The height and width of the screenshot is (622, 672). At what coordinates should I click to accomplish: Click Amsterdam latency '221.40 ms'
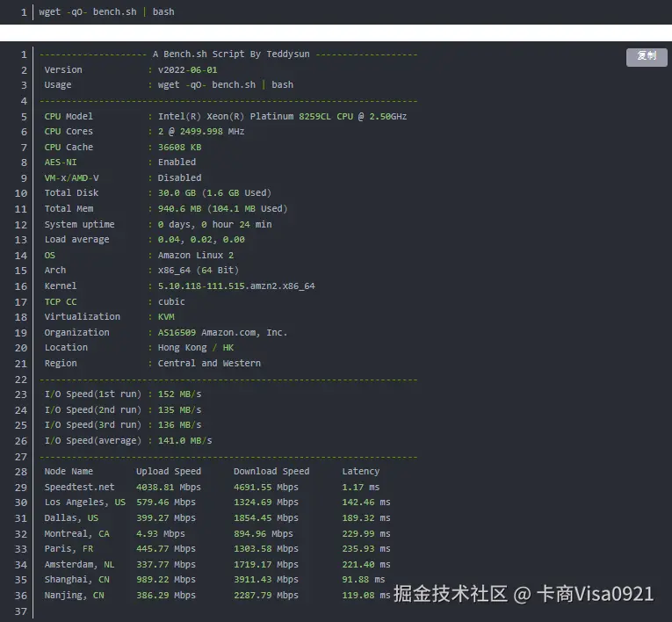pyautogui.click(x=366, y=565)
